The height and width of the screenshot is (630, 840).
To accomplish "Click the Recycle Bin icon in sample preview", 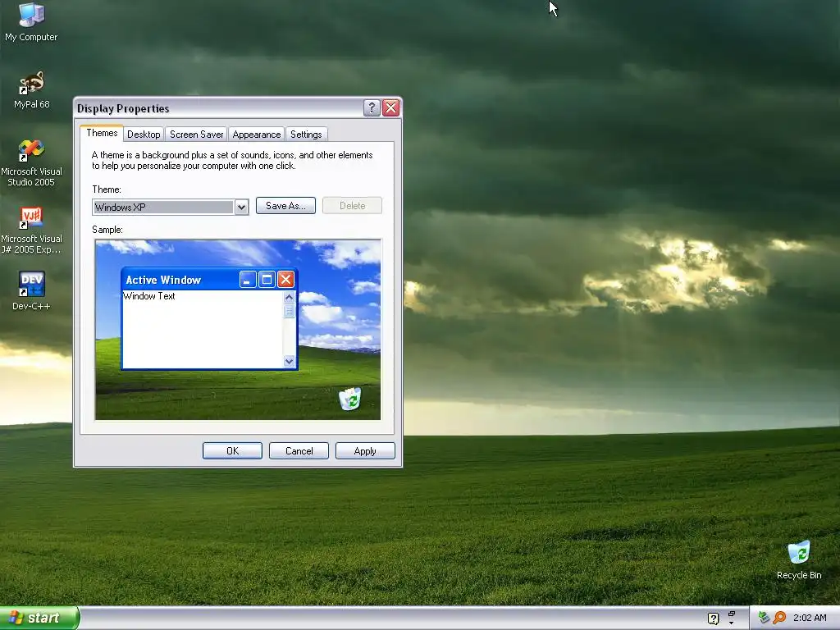I will tap(350, 399).
